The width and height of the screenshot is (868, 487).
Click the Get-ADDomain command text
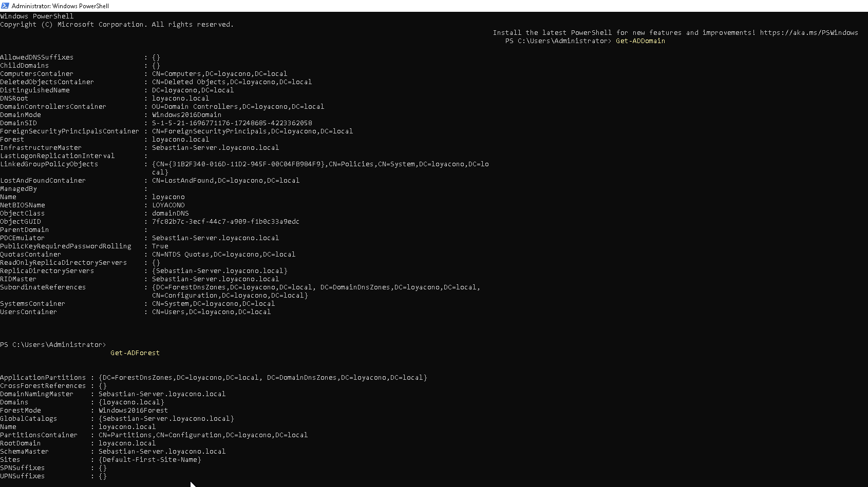click(640, 41)
